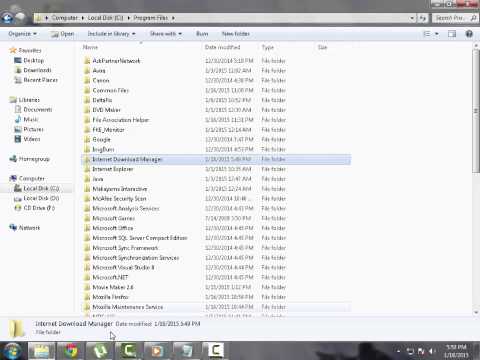Screen dimensions: 480x360
Task: Click the File Explorer taskbar icon
Action: tap(41, 351)
